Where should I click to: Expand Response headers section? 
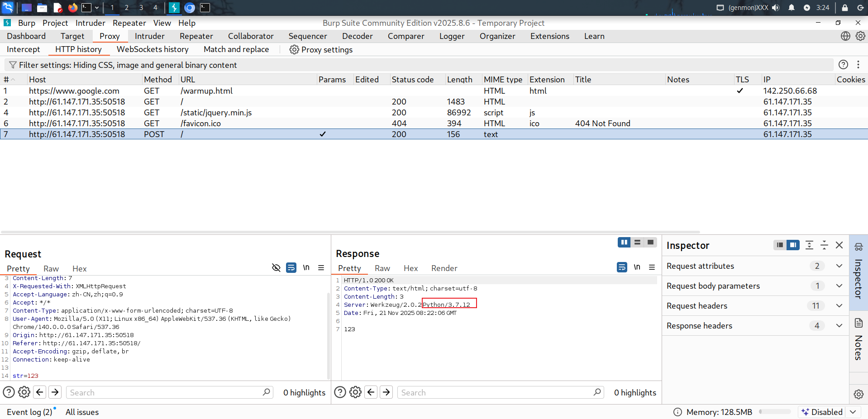click(839, 326)
